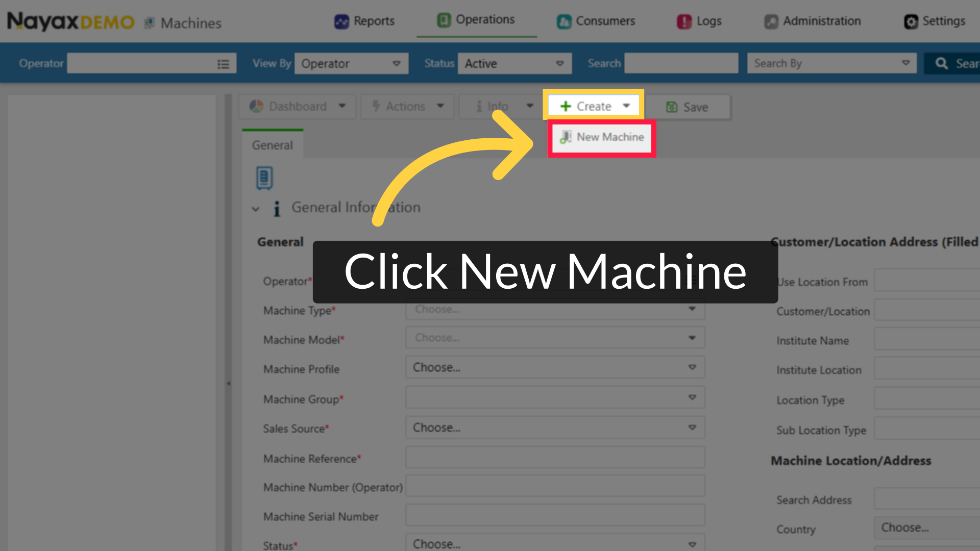
Task: Select the General tab
Action: [273, 145]
